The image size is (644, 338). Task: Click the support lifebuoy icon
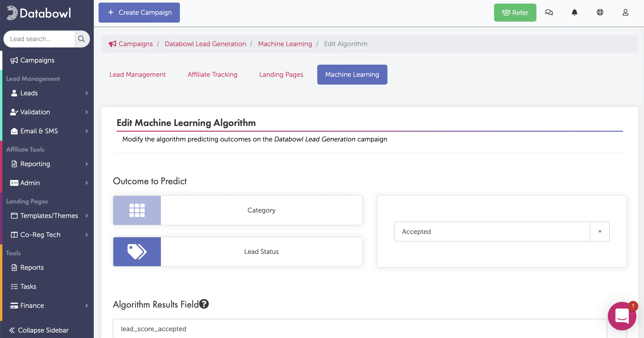(600, 13)
